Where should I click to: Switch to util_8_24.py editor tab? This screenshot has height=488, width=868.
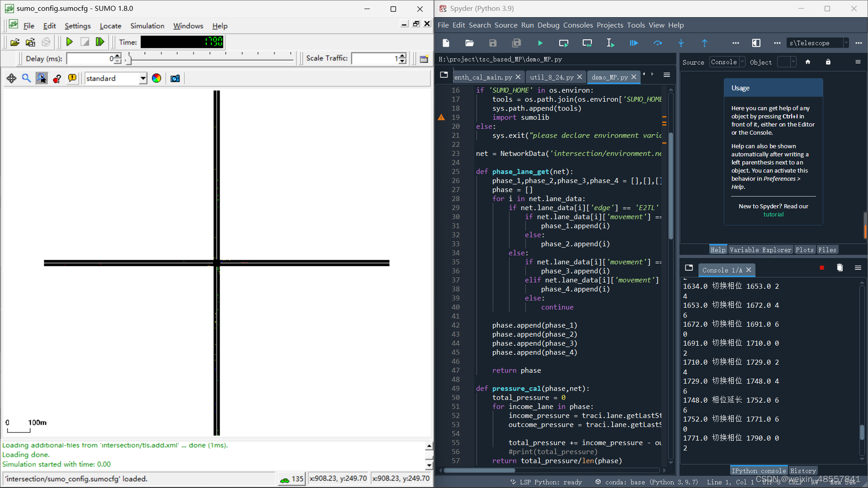click(552, 77)
